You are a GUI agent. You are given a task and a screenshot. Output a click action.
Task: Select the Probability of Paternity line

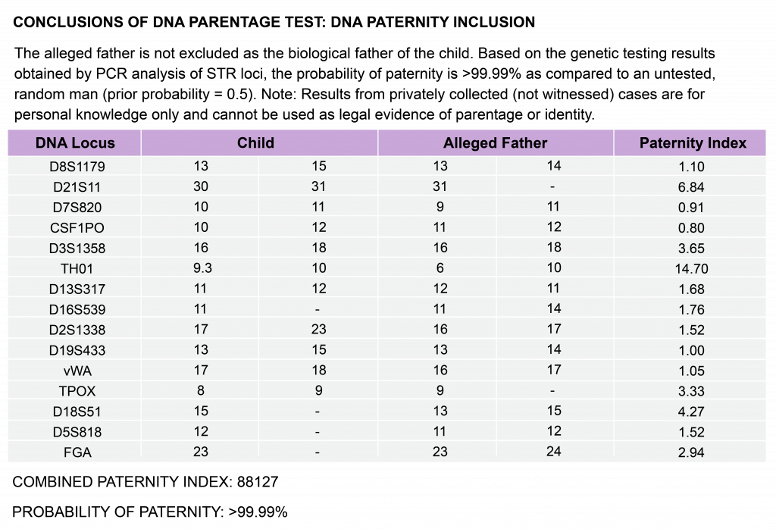click(150, 512)
